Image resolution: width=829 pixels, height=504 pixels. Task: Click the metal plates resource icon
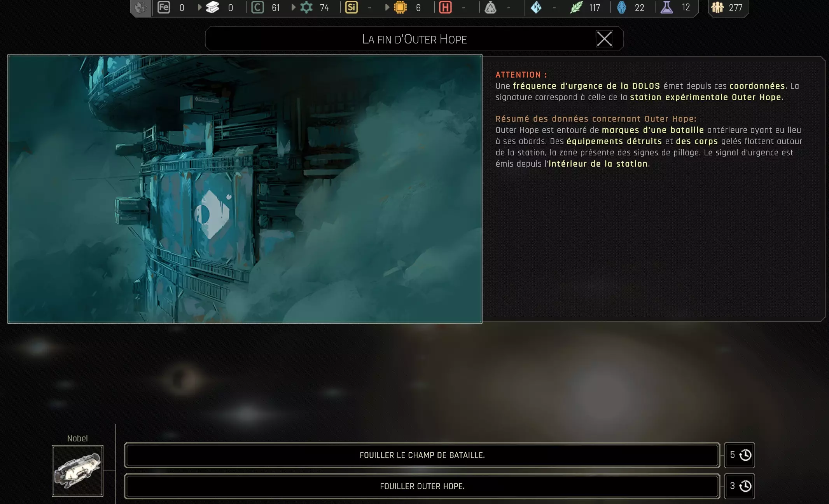click(212, 7)
